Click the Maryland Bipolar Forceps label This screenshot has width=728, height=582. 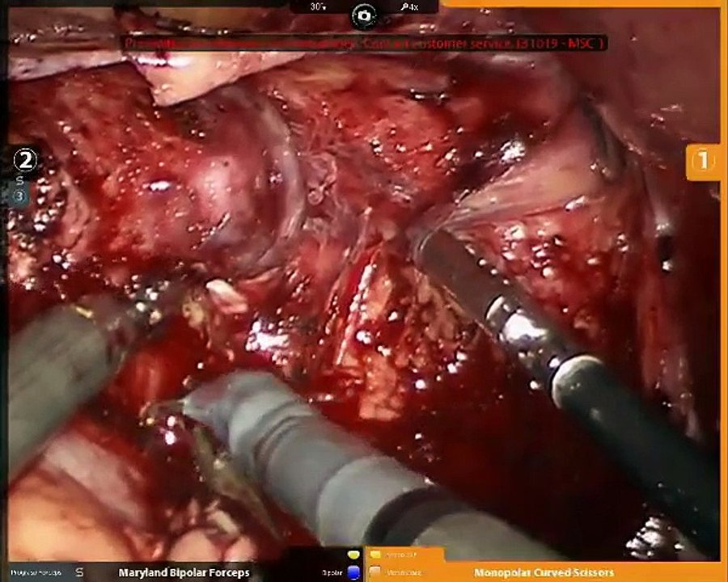coord(184,573)
